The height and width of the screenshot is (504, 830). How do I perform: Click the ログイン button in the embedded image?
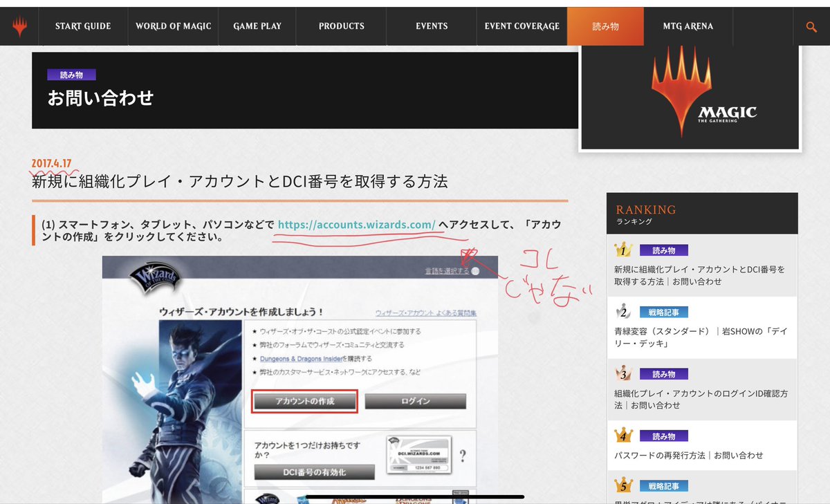[416, 402]
